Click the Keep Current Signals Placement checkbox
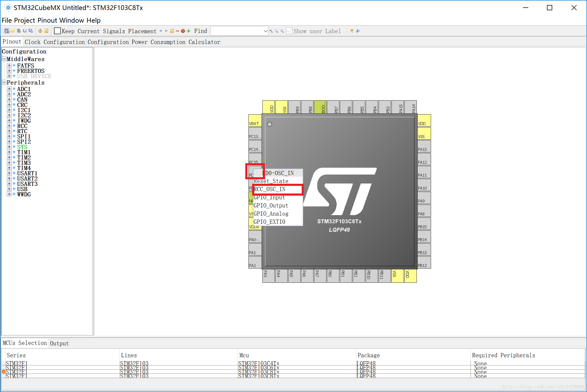The height and width of the screenshot is (392, 587). 57,31
